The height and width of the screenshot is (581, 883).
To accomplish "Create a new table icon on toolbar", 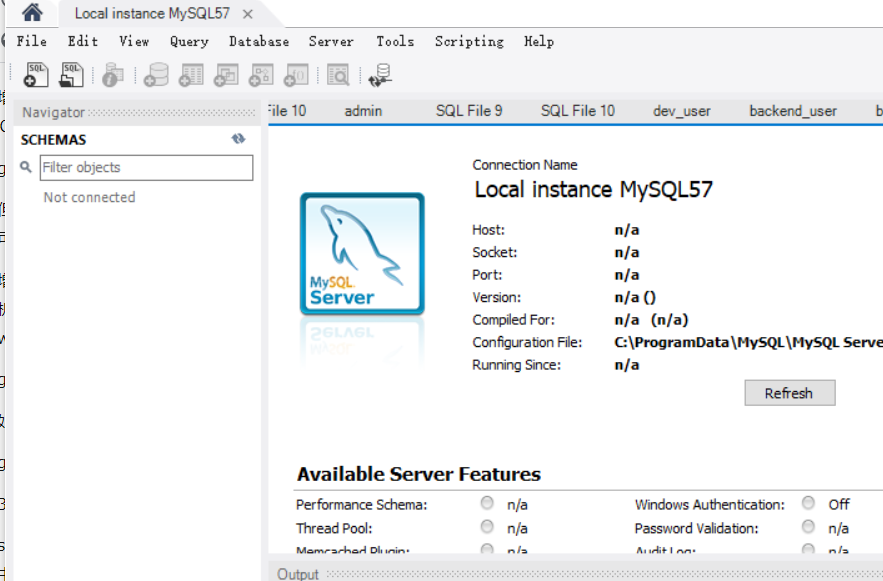I will (190, 74).
